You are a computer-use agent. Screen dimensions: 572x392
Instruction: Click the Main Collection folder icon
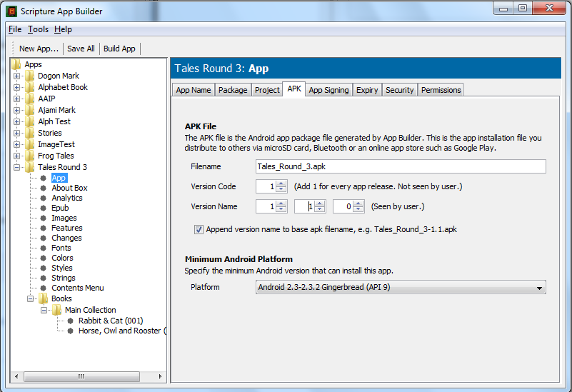tap(57, 310)
